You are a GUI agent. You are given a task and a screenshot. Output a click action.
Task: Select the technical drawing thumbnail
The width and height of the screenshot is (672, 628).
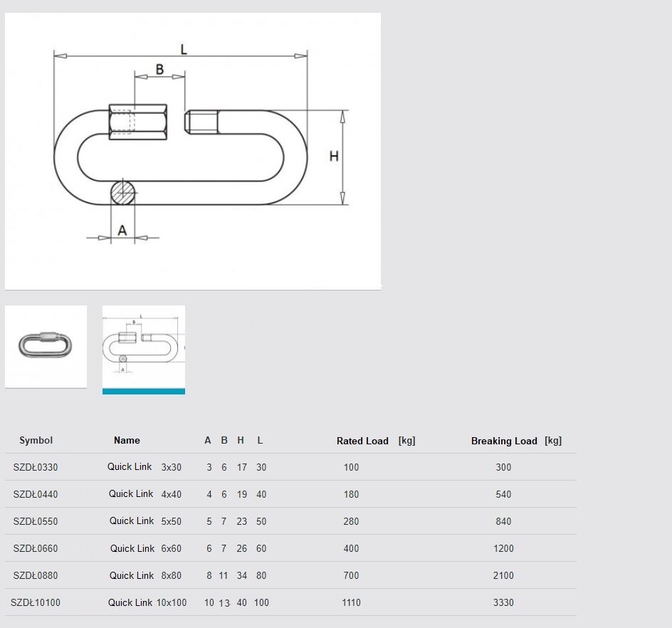click(x=143, y=347)
